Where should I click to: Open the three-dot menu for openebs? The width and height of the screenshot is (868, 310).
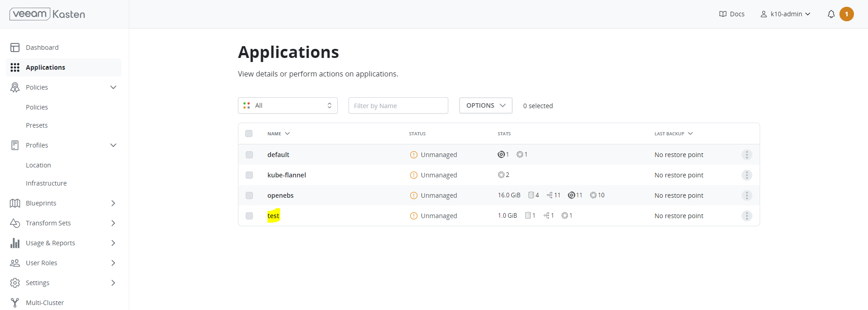click(x=747, y=196)
